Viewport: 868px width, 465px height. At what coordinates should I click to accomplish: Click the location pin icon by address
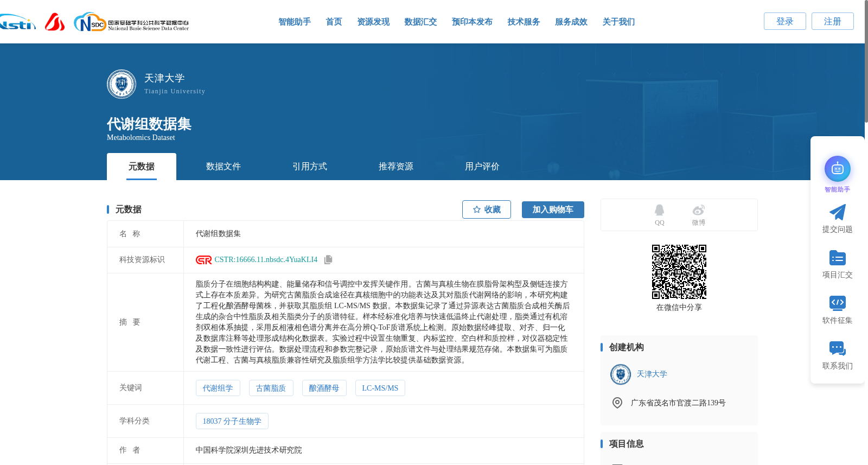click(x=617, y=403)
